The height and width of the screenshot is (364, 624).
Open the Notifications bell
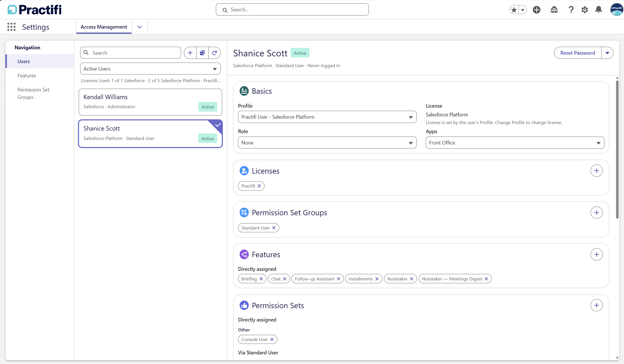(599, 10)
